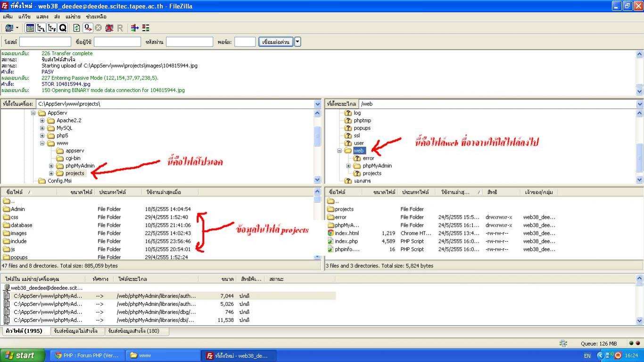Image resolution: width=644 pixels, height=362 pixels.
Task: Select Config.Msi folder in local tree
Action: point(59,181)
